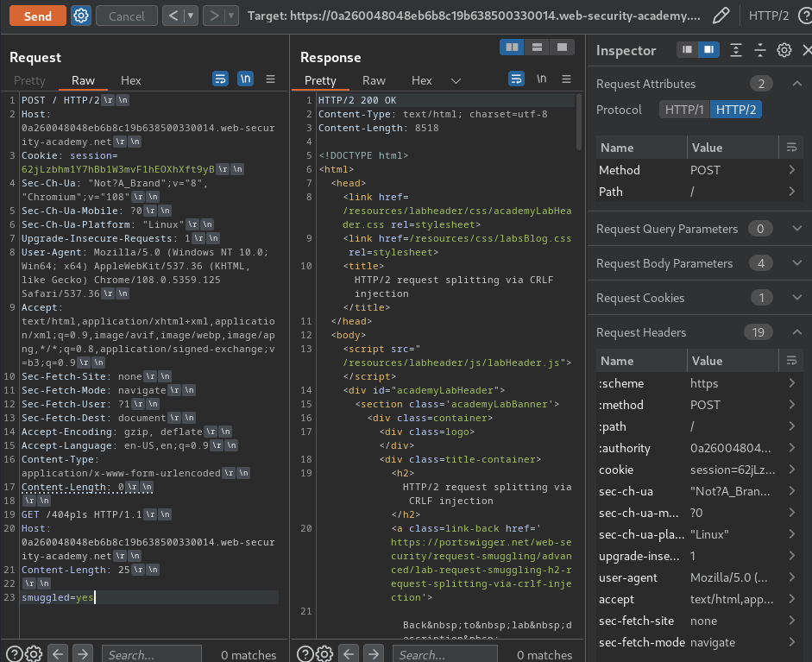
Task: Click the Cancel button
Action: (x=127, y=16)
